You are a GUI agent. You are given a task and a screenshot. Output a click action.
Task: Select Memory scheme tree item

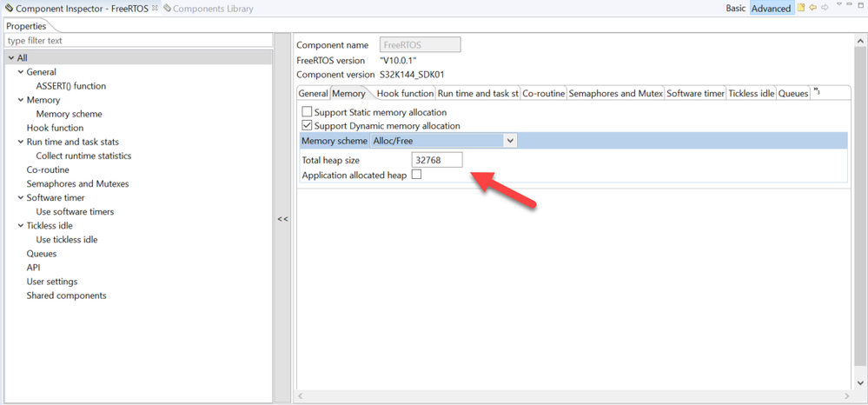pos(70,114)
